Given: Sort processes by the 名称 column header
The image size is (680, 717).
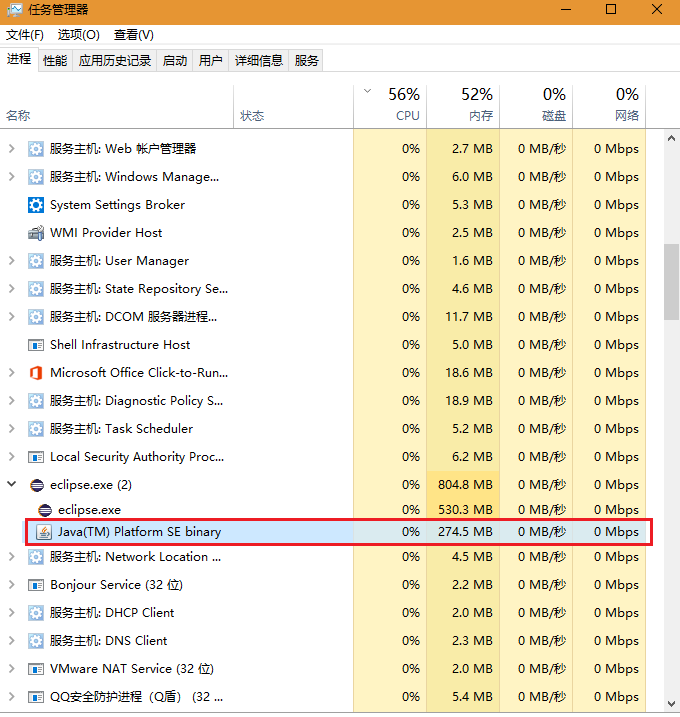Looking at the screenshot, I should click(117, 106).
